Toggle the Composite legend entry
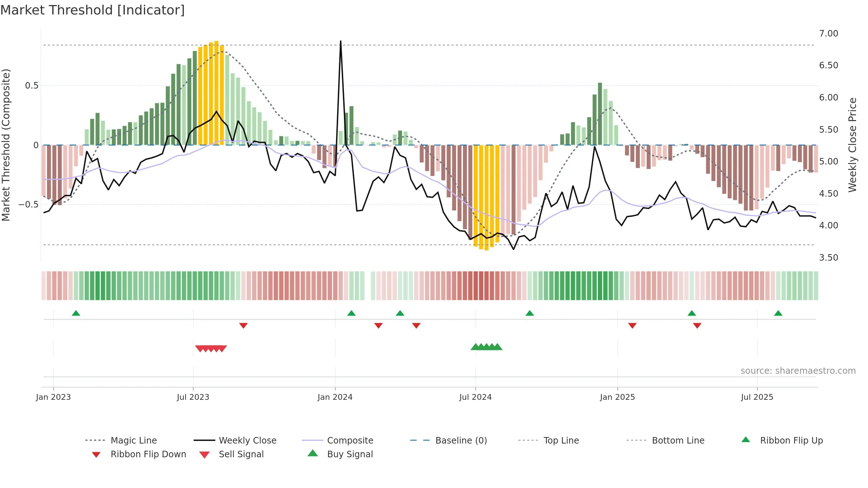The width and height of the screenshot is (868, 488). pyautogui.click(x=337, y=440)
